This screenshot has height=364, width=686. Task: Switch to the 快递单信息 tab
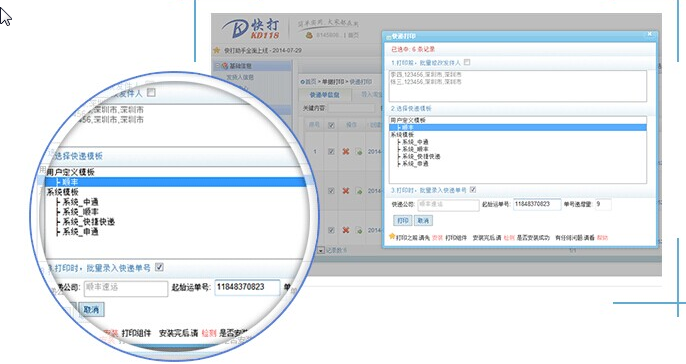pyautogui.click(x=324, y=94)
